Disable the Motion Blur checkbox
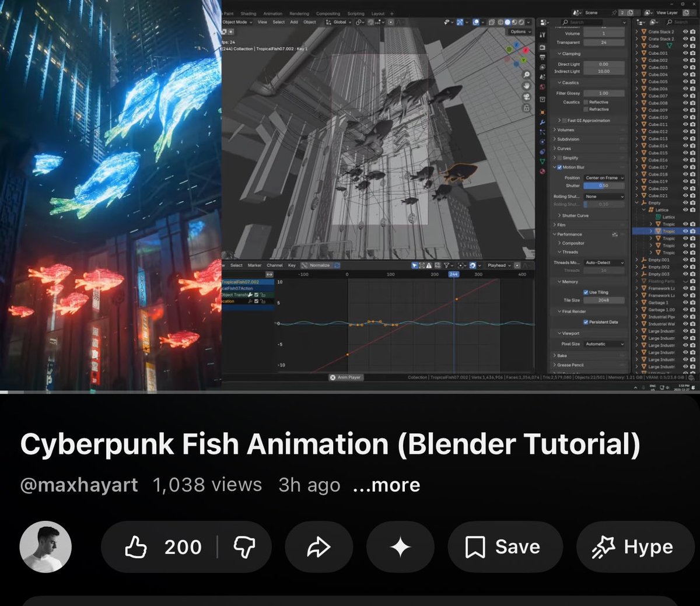The height and width of the screenshot is (606, 700). tap(559, 167)
